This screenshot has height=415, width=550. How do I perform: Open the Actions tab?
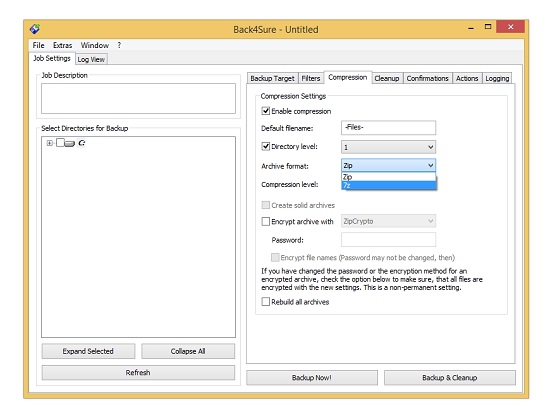pos(467,78)
